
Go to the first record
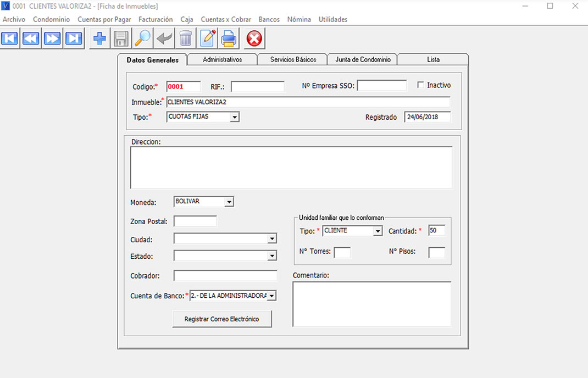pyautogui.click(x=10, y=38)
